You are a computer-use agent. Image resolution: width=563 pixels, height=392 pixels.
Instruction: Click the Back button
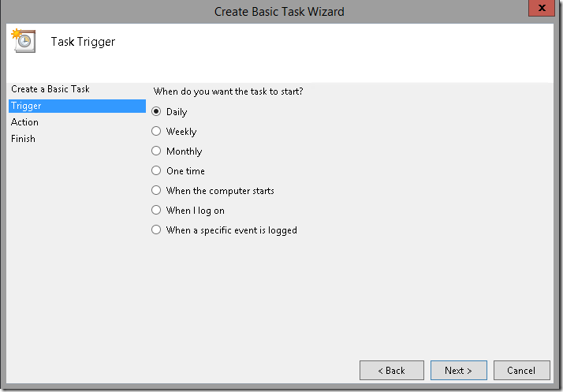click(392, 371)
